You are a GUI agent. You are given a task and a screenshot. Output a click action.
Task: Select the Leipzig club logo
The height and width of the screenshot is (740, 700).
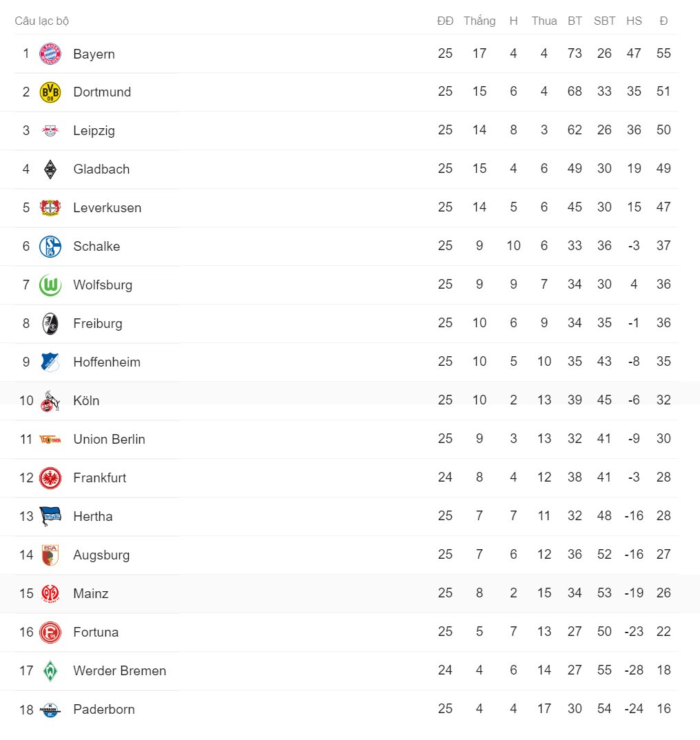pos(50,131)
